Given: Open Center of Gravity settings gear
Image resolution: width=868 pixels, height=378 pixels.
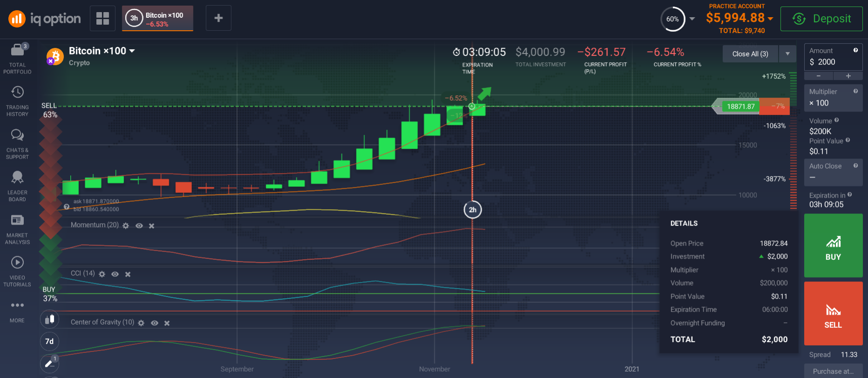Looking at the screenshot, I should coord(141,323).
